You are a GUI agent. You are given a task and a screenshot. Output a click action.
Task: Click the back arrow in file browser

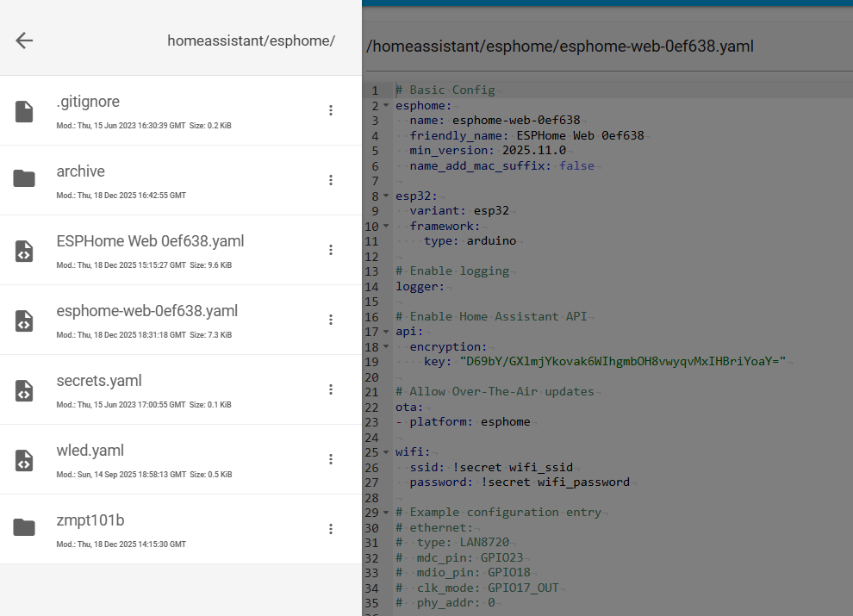coord(24,40)
